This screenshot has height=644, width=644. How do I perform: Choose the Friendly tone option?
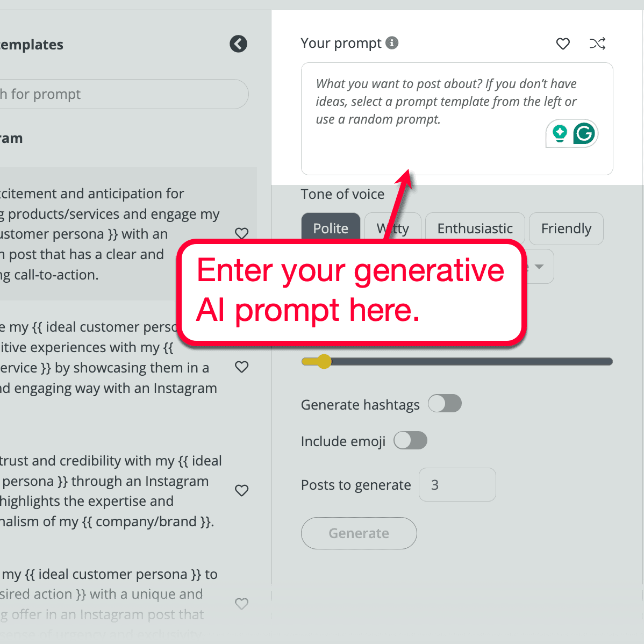566,228
